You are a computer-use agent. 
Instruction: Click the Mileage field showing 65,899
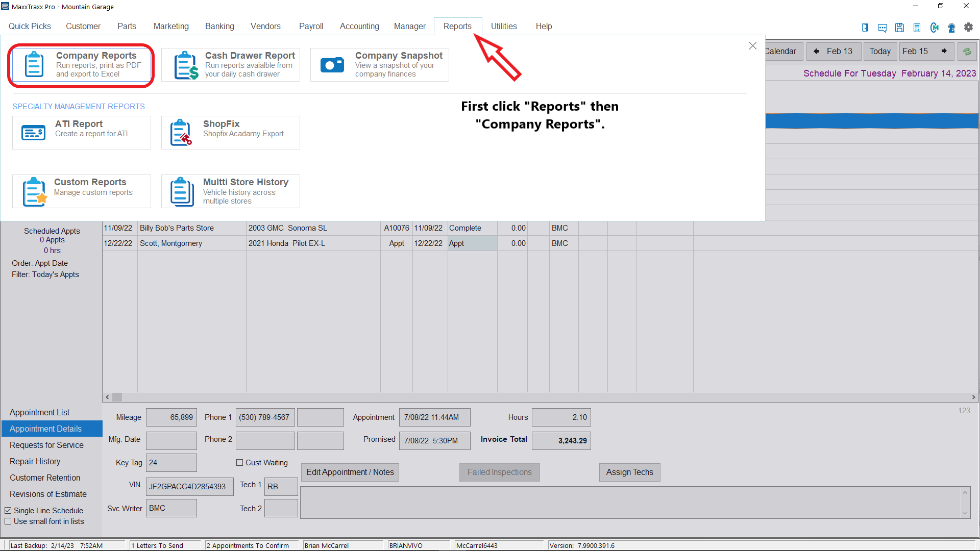(171, 417)
